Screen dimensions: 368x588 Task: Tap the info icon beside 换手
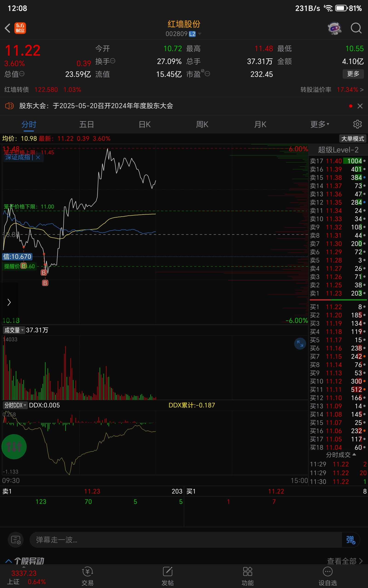click(113, 61)
